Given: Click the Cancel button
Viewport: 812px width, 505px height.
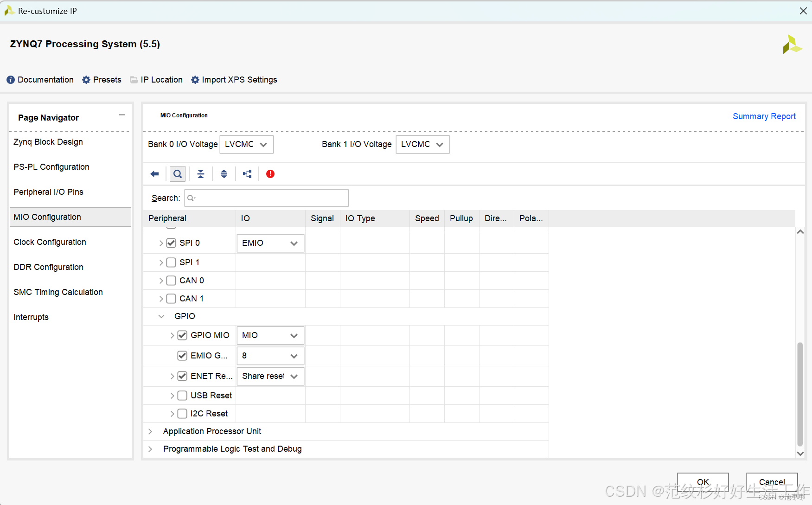Looking at the screenshot, I should (x=772, y=482).
